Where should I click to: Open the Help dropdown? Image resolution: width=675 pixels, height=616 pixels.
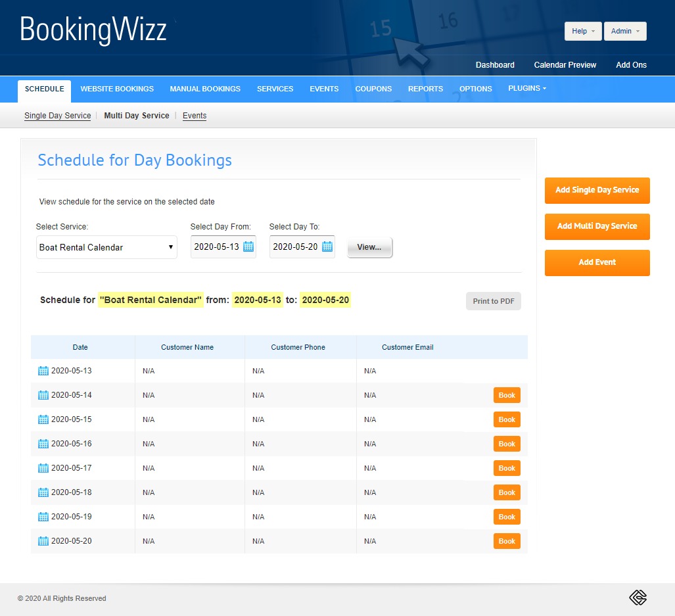[x=582, y=31]
